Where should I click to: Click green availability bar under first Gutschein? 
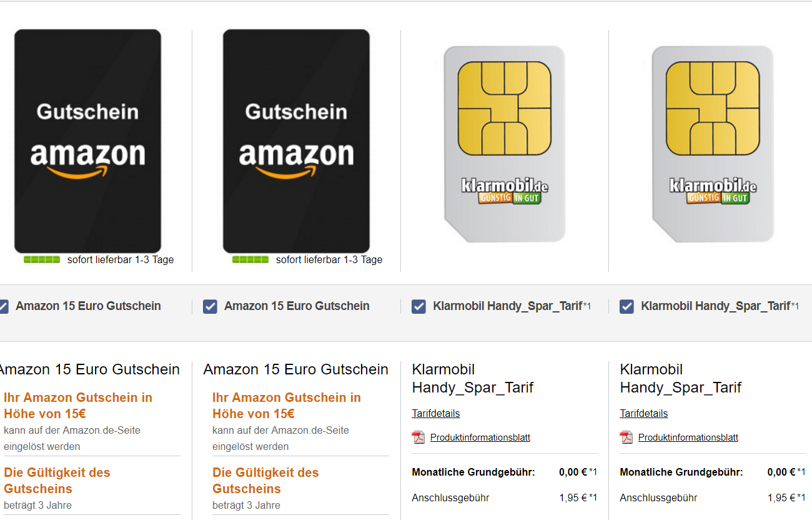tap(42, 259)
